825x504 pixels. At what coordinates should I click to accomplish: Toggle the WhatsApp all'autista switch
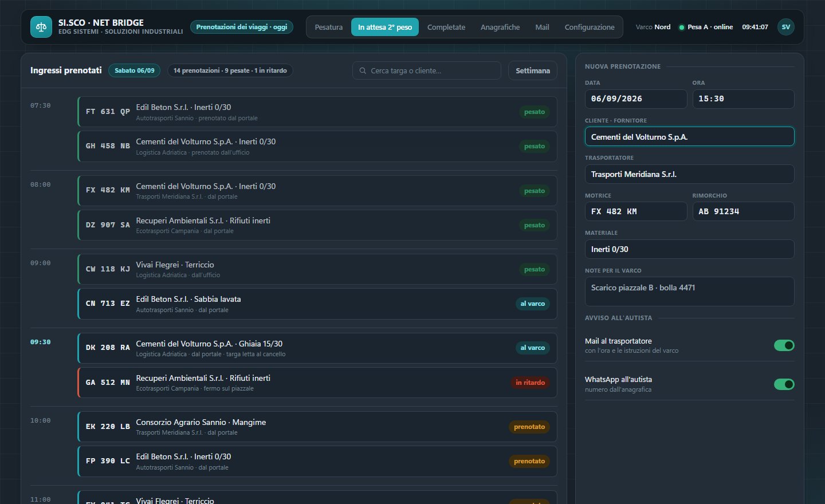click(784, 384)
